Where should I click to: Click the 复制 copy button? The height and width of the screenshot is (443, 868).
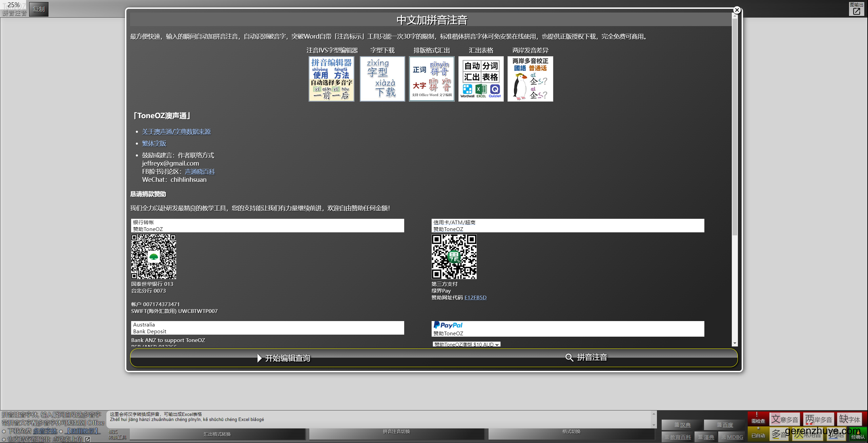[39, 9]
